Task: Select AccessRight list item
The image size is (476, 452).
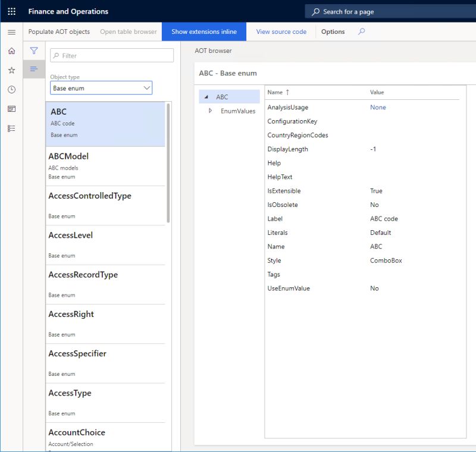Action: (105, 324)
